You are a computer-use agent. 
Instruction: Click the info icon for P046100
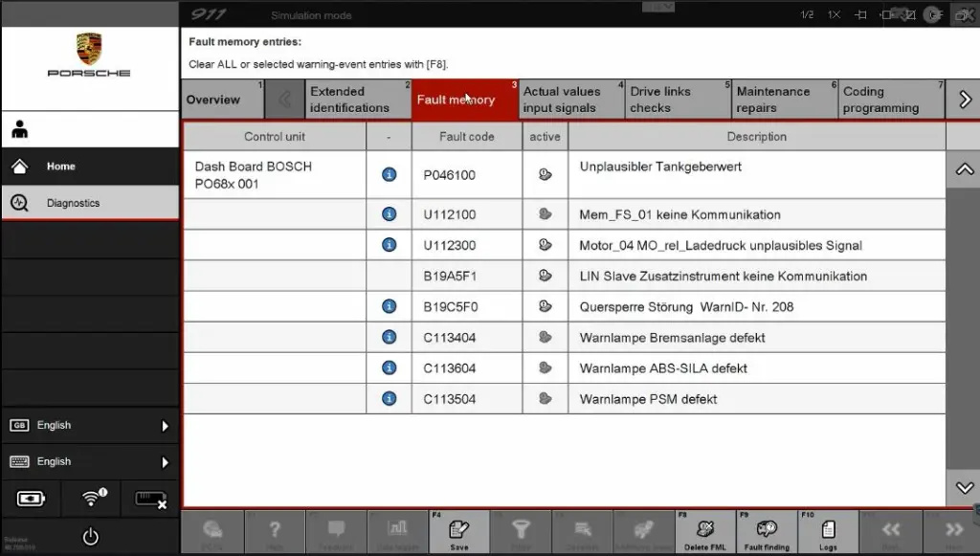pyautogui.click(x=389, y=175)
